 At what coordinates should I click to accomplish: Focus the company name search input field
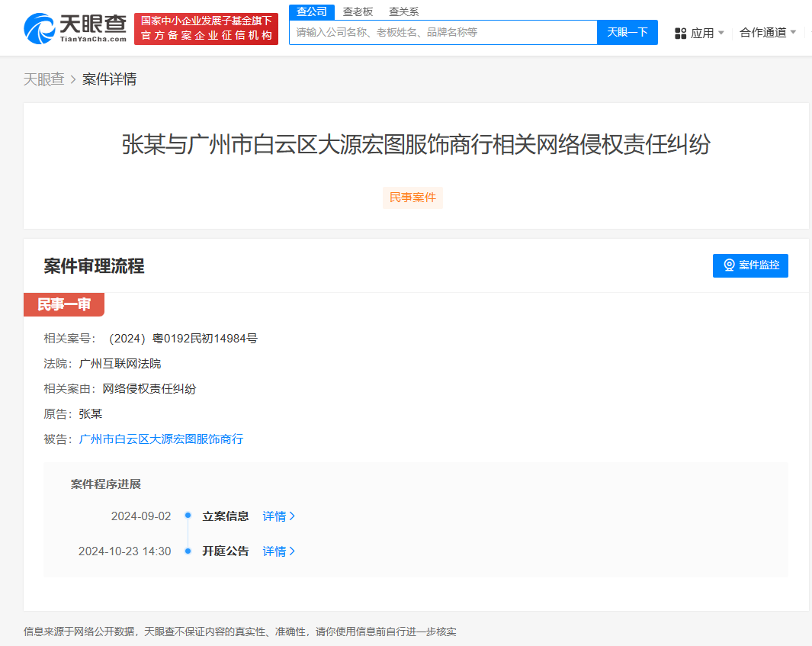(443, 33)
